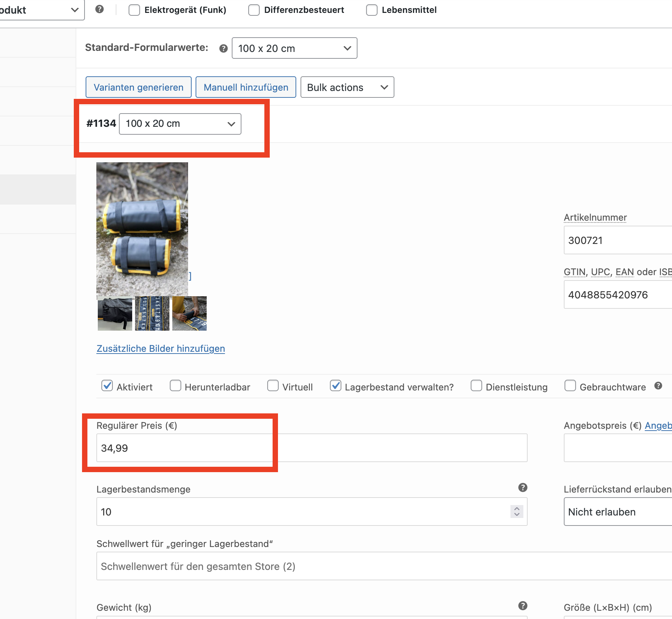Uncheck the Aktiviert checkbox
The height and width of the screenshot is (619, 672).
(107, 386)
